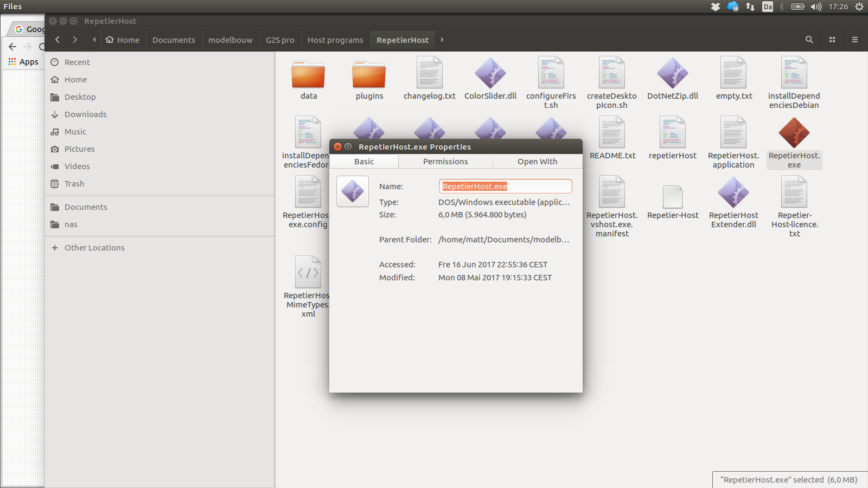Switch to icon grid view

[832, 40]
